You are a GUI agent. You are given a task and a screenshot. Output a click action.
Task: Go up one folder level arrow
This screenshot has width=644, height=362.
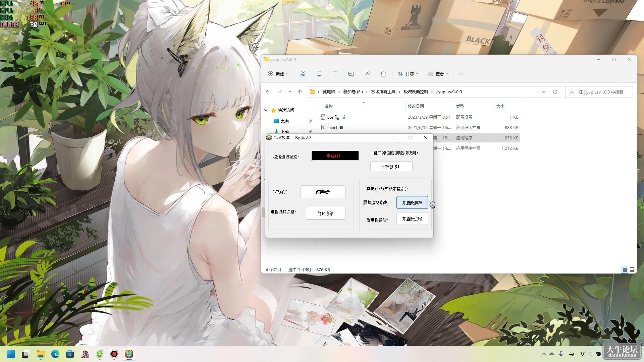click(x=300, y=92)
